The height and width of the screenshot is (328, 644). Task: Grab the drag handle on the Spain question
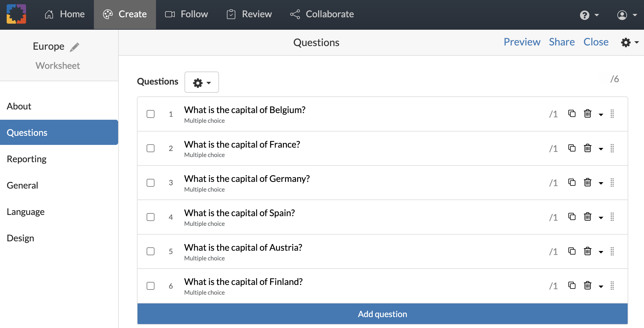[x=612, y=217]
